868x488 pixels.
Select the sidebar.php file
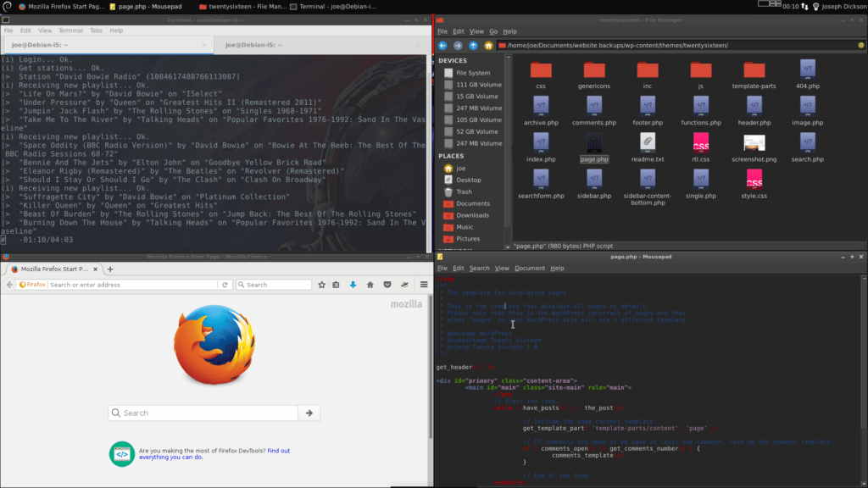click(x=594, y=184)
